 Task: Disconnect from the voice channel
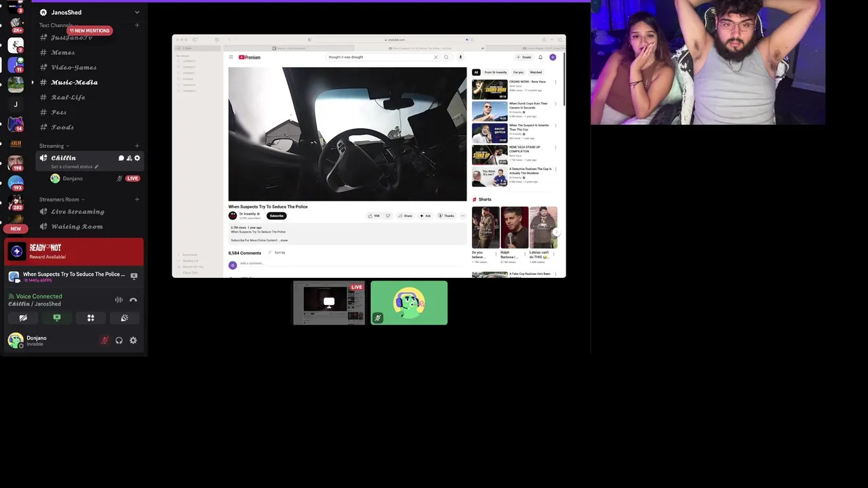tap(133, 300)
